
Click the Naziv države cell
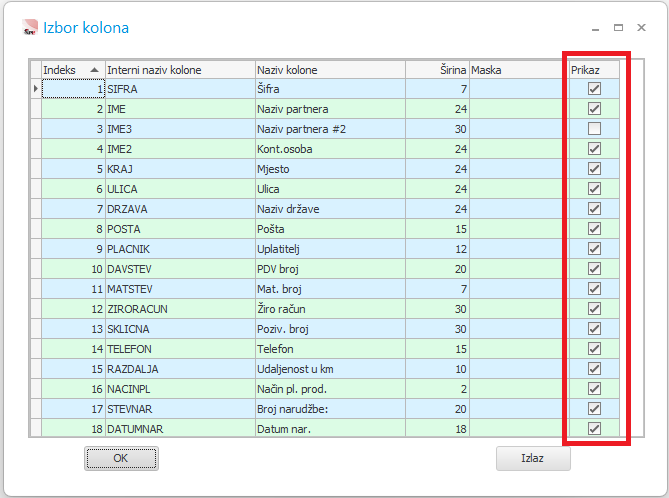(x=330, y=209)
